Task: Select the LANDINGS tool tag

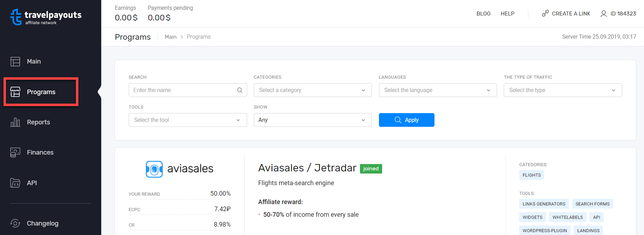Action: (588, 230)
